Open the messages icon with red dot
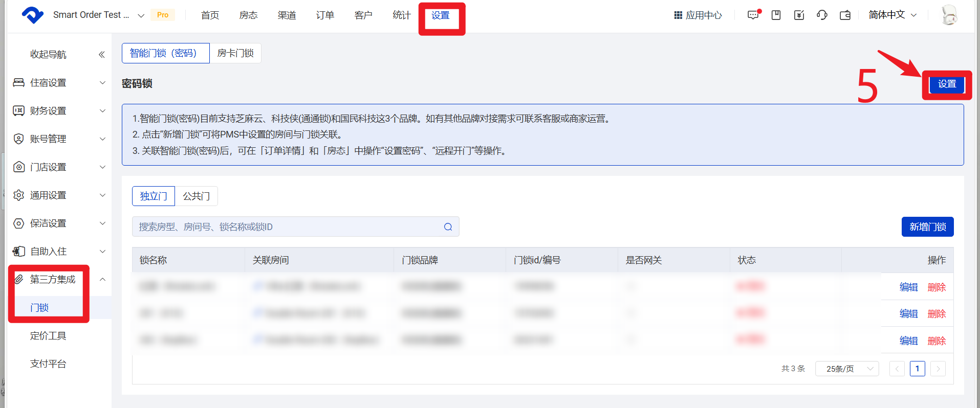 pyautogui.click(x=753, y=15)
